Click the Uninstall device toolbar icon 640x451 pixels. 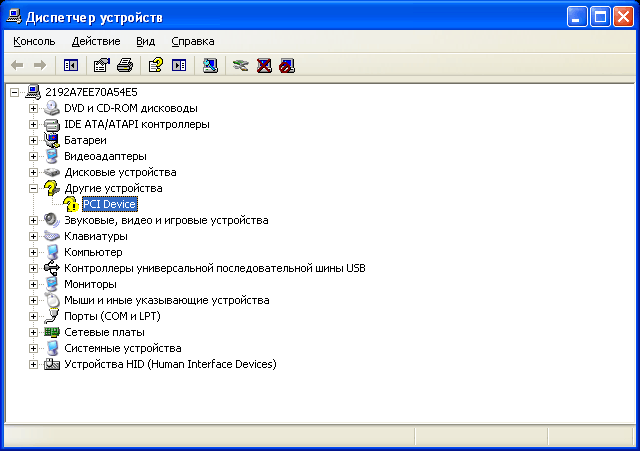[264, 65]
